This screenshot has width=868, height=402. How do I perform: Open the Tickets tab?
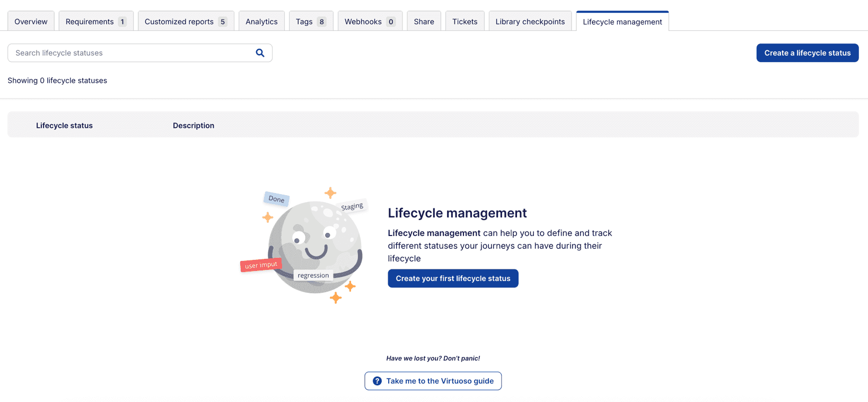[x=464, y=21]
